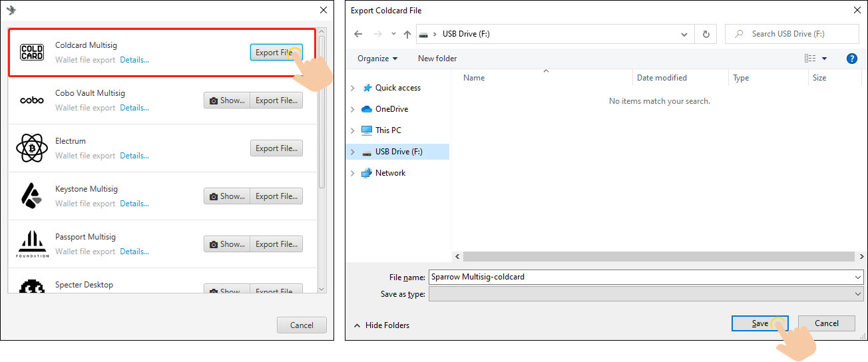Click the Coldcard logo icon
868x362 pixels.
31,52
